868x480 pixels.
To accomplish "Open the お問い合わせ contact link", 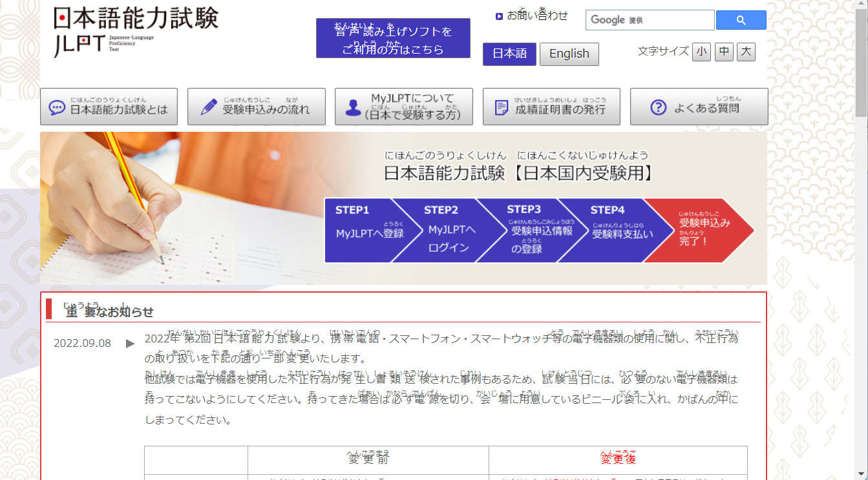I will (x=537, y=16).
